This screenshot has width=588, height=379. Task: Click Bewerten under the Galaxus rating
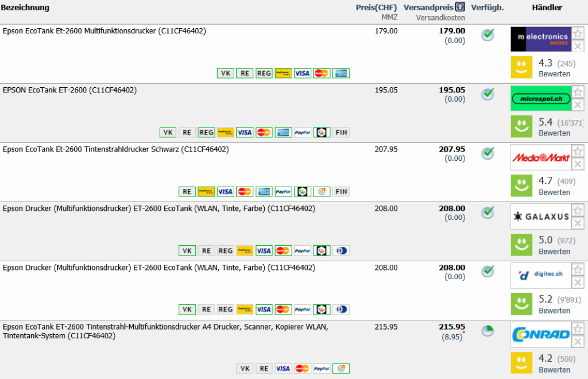(x=554, y=252)
